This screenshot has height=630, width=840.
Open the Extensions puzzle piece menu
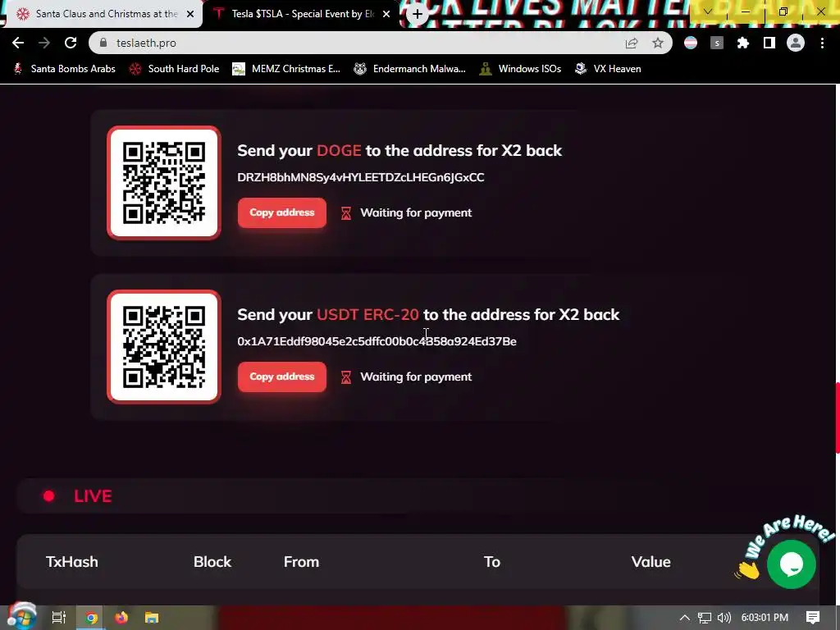pos(743,43)
